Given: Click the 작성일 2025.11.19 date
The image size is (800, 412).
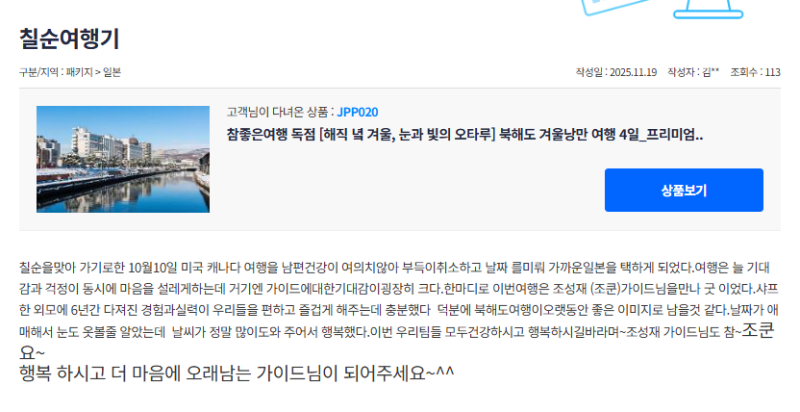Looking at the screenshot, I should (x=616, y=72).
